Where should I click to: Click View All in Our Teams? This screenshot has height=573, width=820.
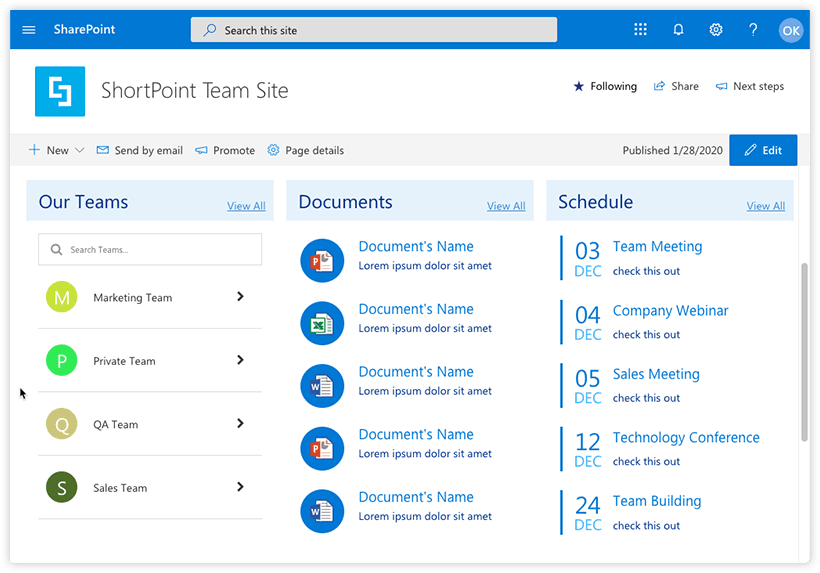pos(246,206)
